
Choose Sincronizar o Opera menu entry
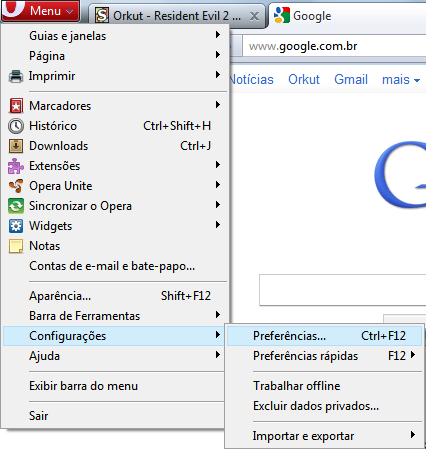[115, 206]
